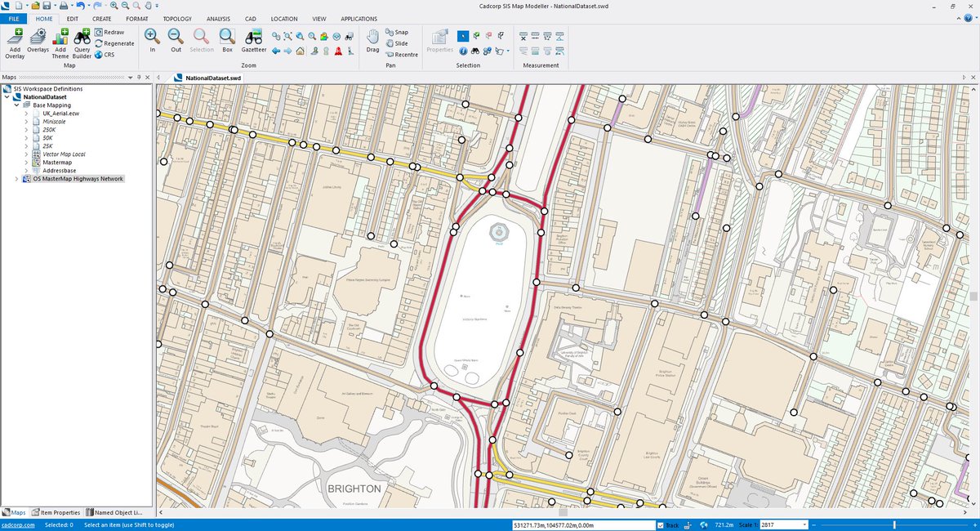Viewport: 980px width, 531px height.
Task: Click the Add Overlay icon
Action: tap(15, 45)
